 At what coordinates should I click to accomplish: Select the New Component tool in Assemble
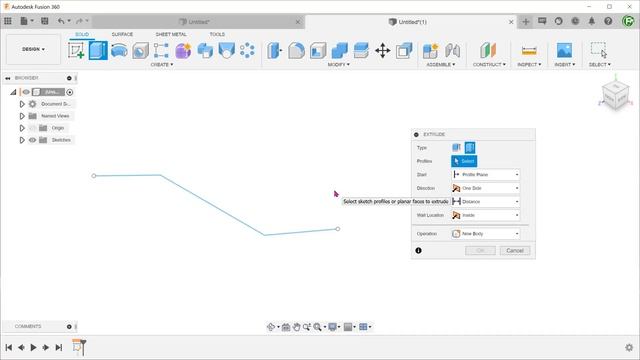430,51
